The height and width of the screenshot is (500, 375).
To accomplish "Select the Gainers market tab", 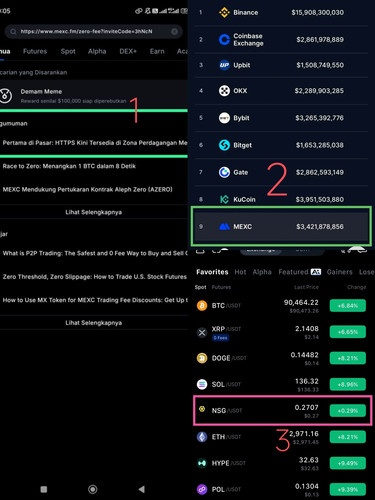I will 339,272.
